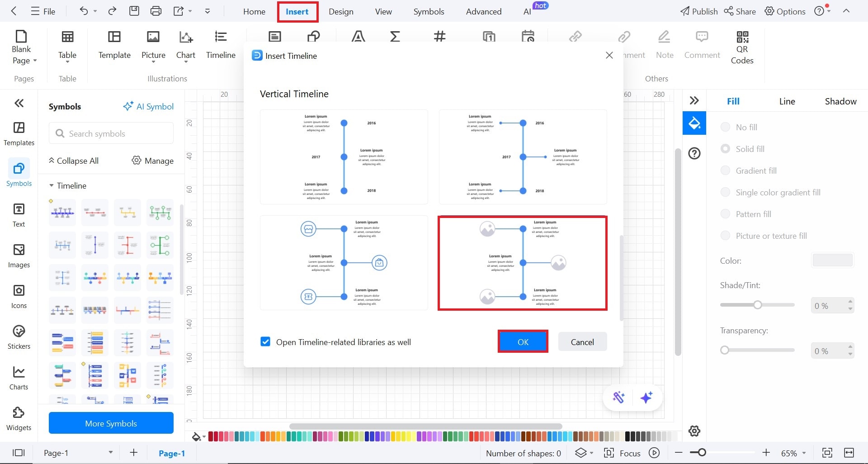Click the Picture insert icon
The height and width of the screenshot is (464, 868).
(x=153, y=36)
